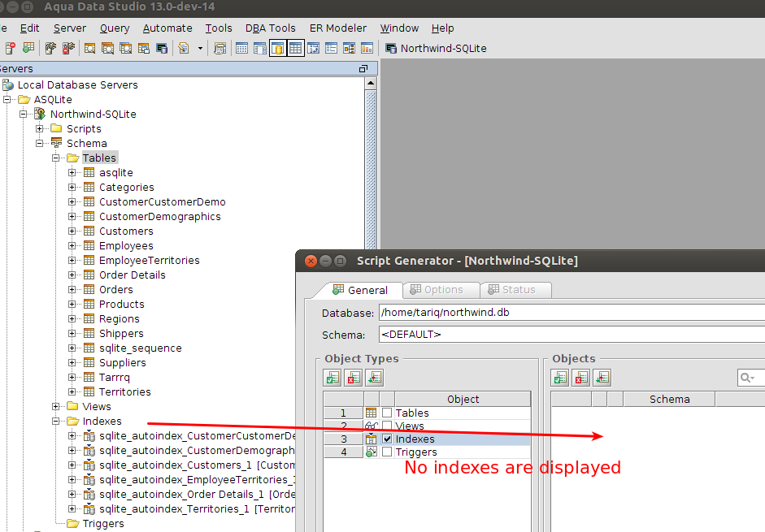Collapse the Northwind-SQLite server node
Viewport: 765px width, 532px height.
pos(23,114)
